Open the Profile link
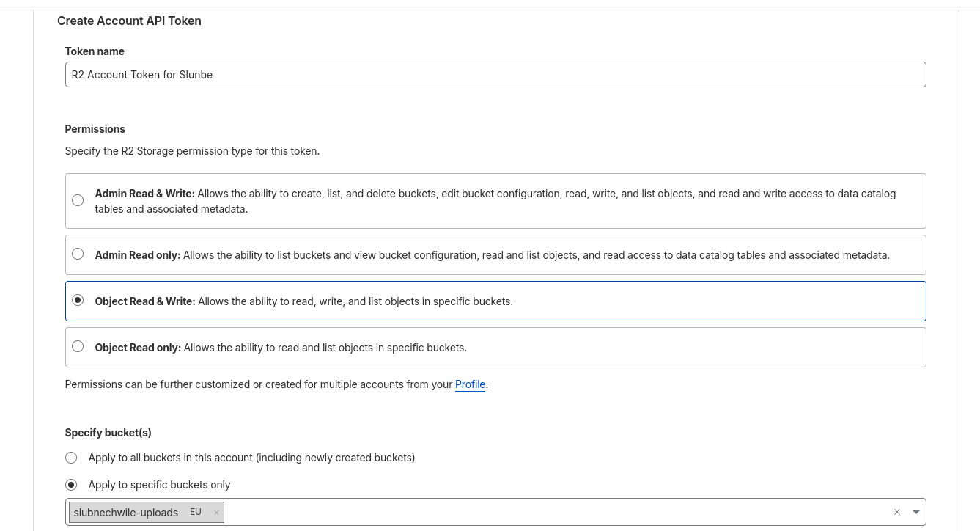980x531 pixels. tap(470, 384)
